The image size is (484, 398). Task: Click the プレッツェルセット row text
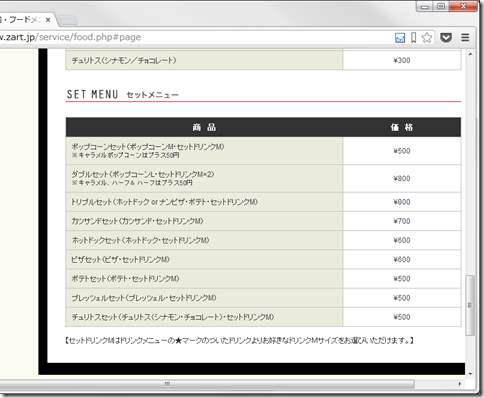pos(144,298)
